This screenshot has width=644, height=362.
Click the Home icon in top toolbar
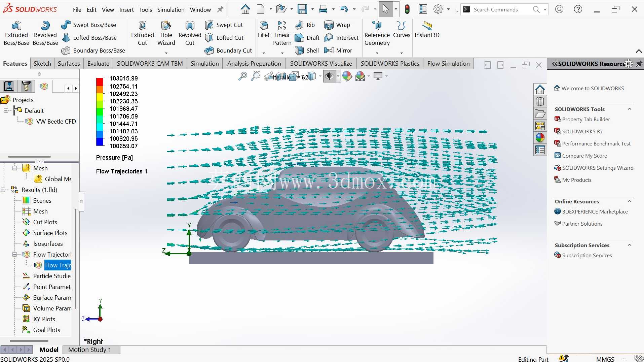click(245, 9)
